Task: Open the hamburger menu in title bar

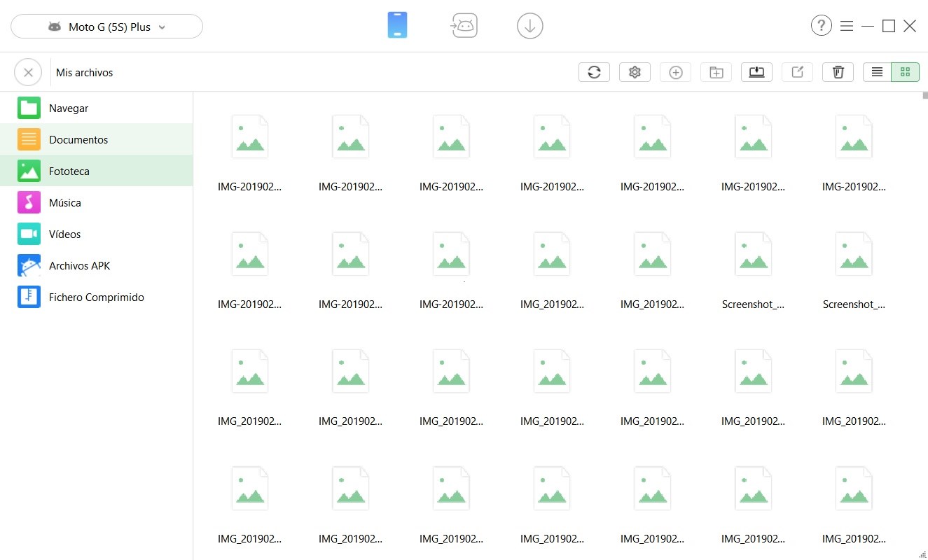Action: 847,26
